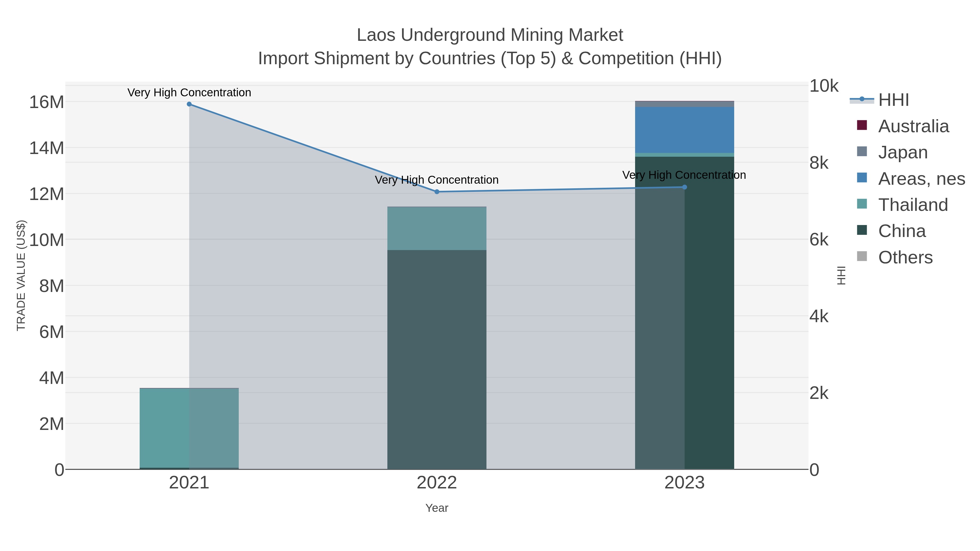Click the Japan segment of 2023 bar
Screen dimensions: 980x551
click(684, 104)
